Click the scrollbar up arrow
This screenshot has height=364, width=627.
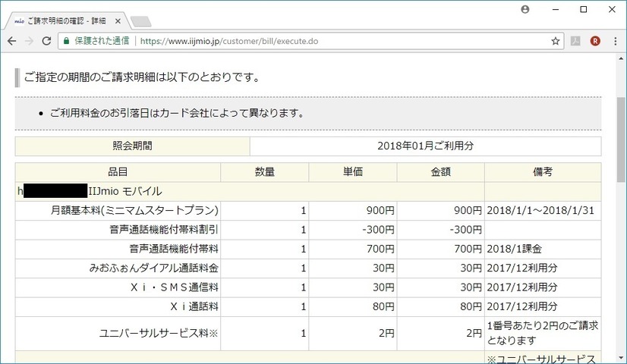click(621, 58)
